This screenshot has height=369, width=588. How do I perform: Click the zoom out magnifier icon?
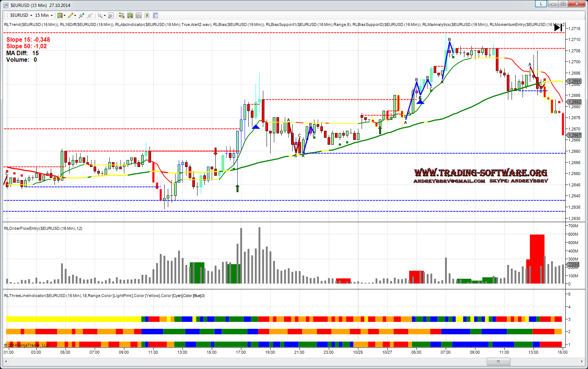(x=90, y=15)
